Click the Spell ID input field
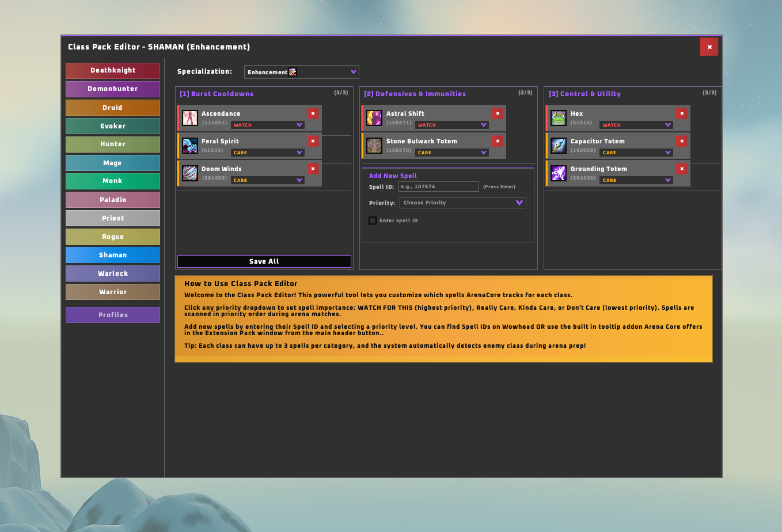 point(438,186)
